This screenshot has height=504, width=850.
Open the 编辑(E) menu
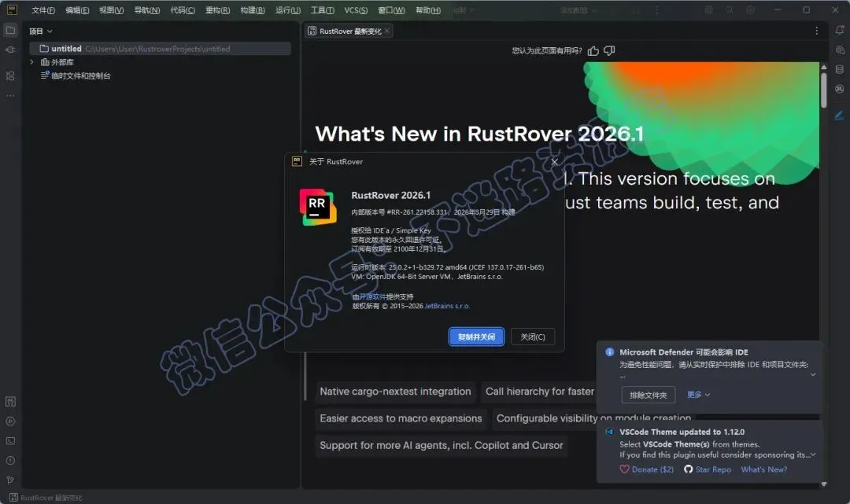coord(77,10)
